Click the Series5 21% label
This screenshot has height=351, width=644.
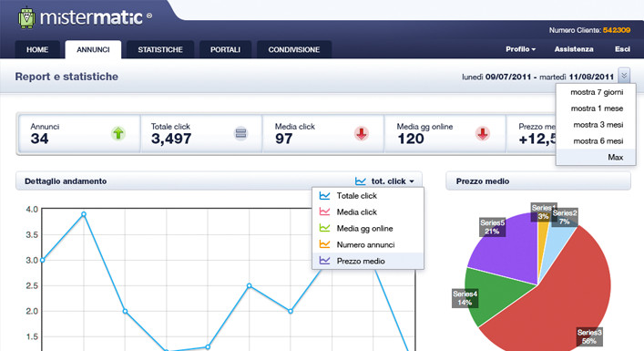492,227
